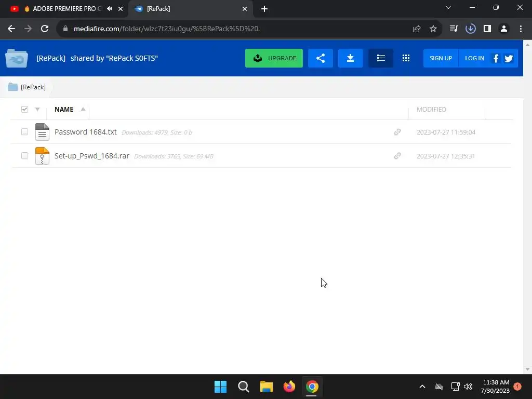Viewport: 532px width, 399px height.
Task: Click the cloud sync icon in system tray
Action: (x=438, y=387)
